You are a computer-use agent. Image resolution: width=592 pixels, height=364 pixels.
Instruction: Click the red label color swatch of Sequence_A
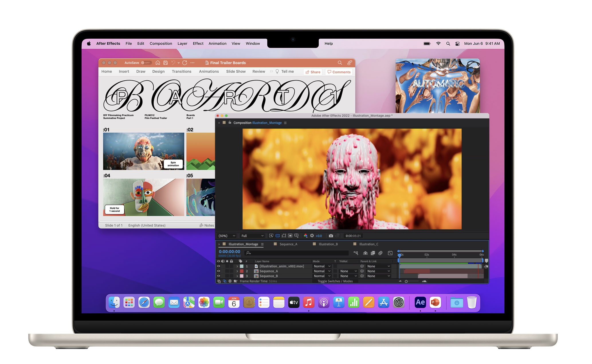242,271
